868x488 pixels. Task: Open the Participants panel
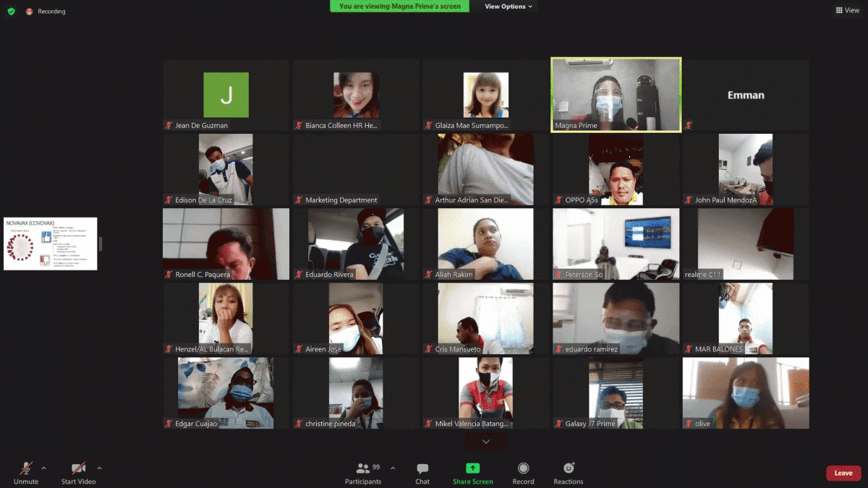pyautogui.click(x=363, y=473)
